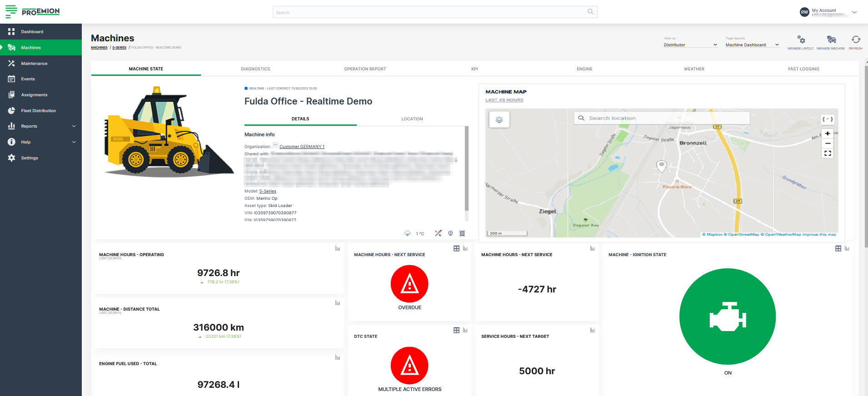Click the Manage Machine truck icon
The width and height of the screenshot is (868, 396).
point(831,40)
